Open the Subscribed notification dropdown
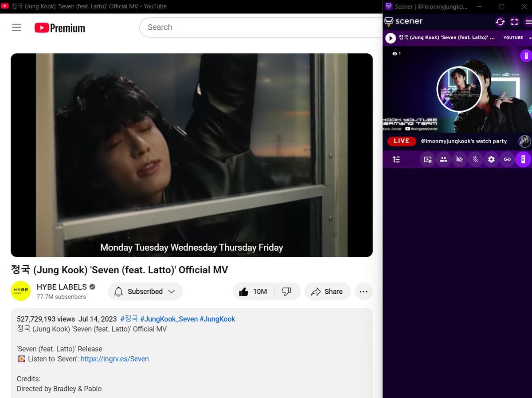The height and width of the screenshot is (398, 532). [x=145, y=292]
